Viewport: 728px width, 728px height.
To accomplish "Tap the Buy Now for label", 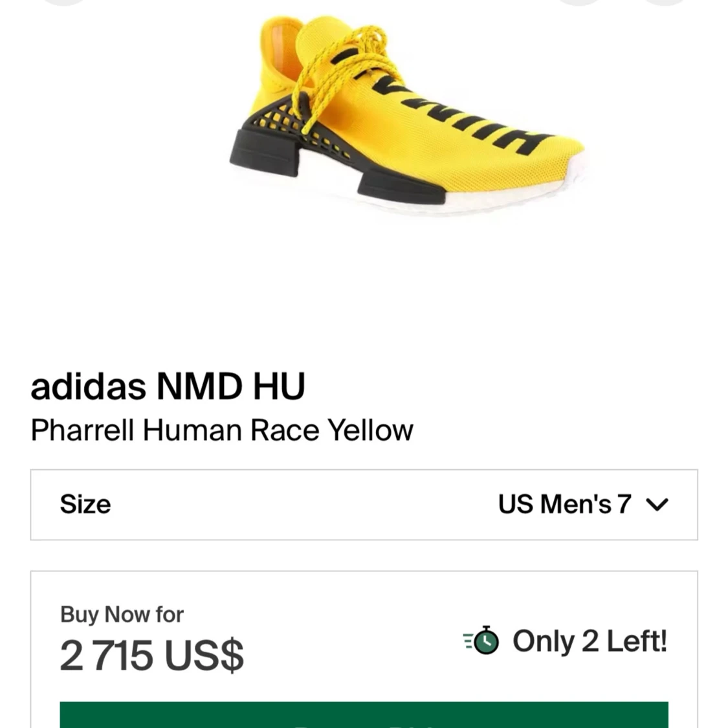I will pyautogui.click(x=122, y=614).
